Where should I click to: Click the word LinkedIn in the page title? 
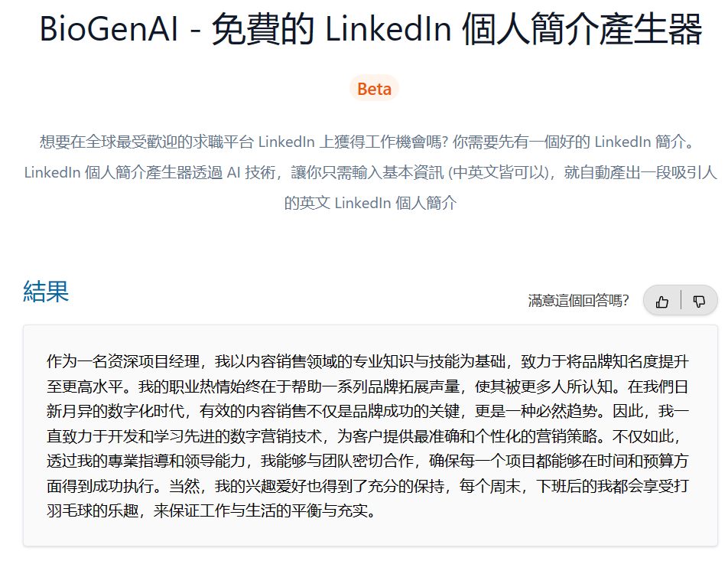[x=388, y=29]
